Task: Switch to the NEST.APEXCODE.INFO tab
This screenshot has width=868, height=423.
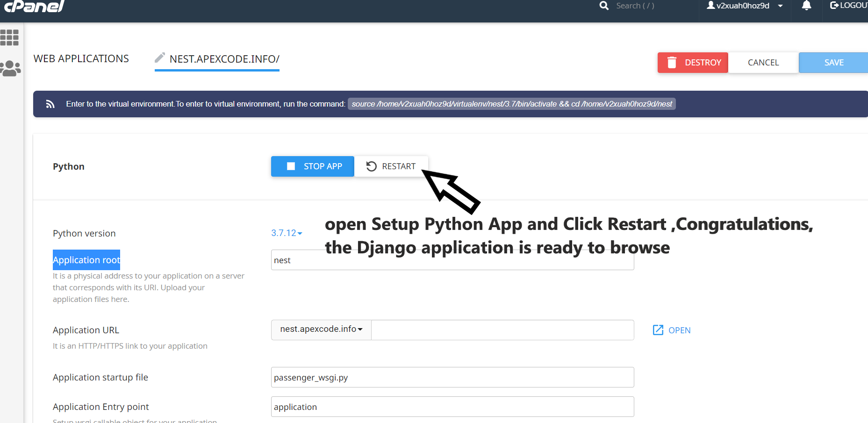Action: [224, 59]
